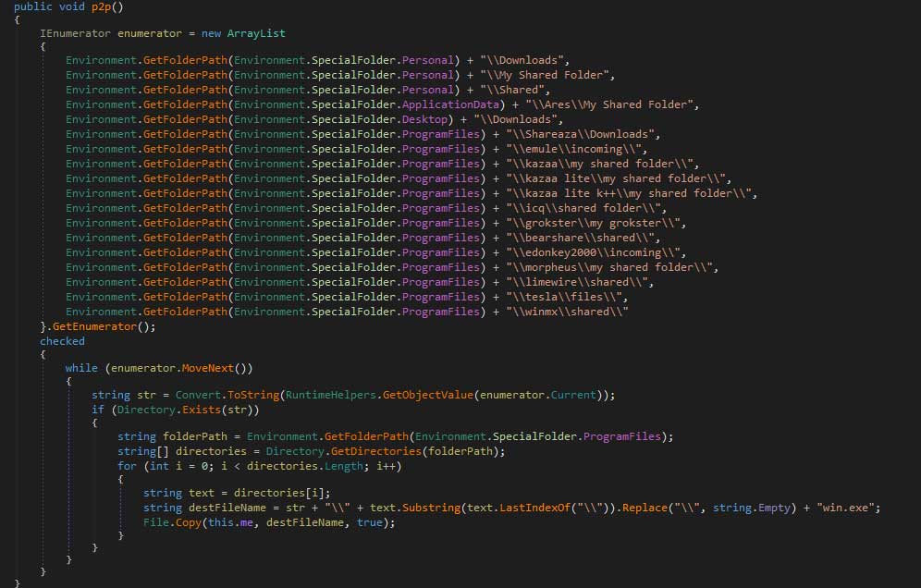
Task: Click the "\\bearshare\\shared\\" string
Action: pos(581,238)
